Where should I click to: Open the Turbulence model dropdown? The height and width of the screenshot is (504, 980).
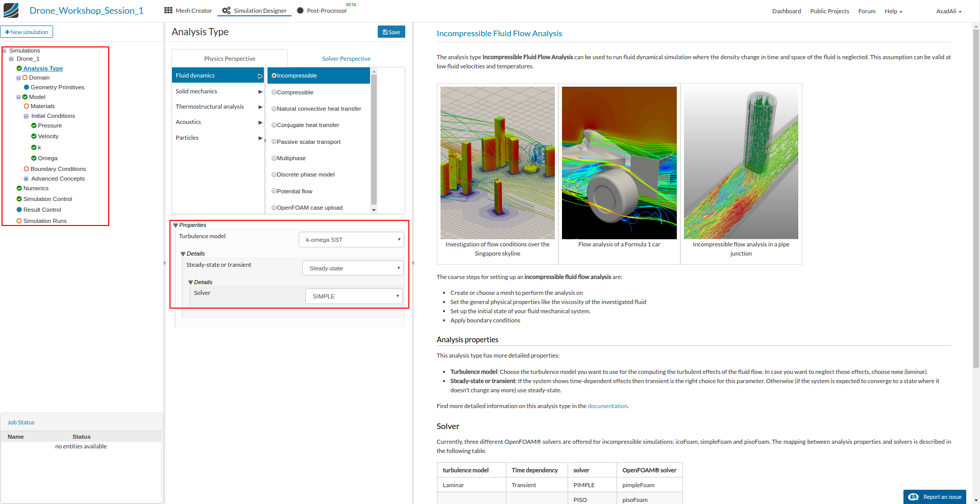(351, 240)
